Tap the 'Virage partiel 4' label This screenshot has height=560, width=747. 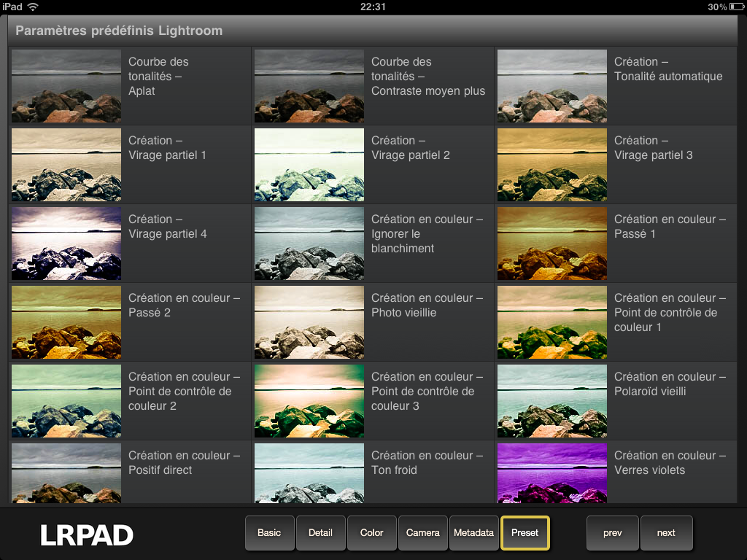point(167,234)
